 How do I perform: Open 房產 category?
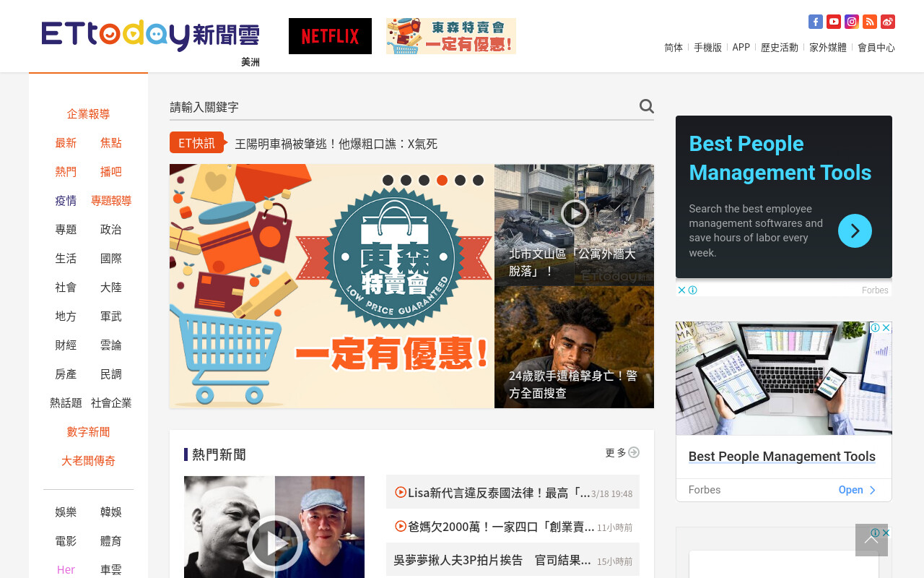pos(66,374)
